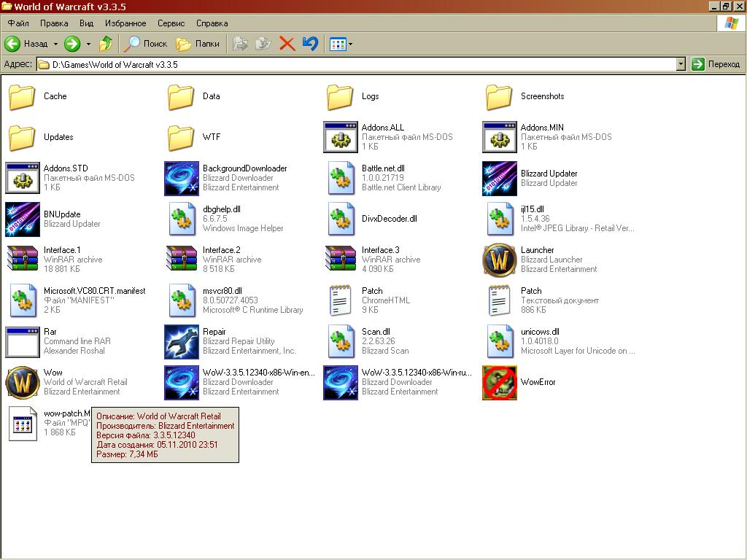Select the Blizzard Repair utility icon
Viewport: 747px width, 560px height.
182,342
